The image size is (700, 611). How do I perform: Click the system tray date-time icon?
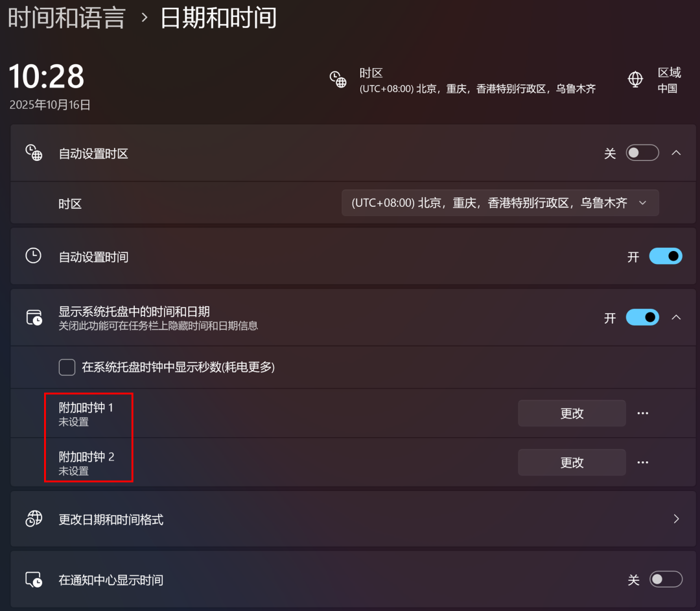click(x=34, y=318)
